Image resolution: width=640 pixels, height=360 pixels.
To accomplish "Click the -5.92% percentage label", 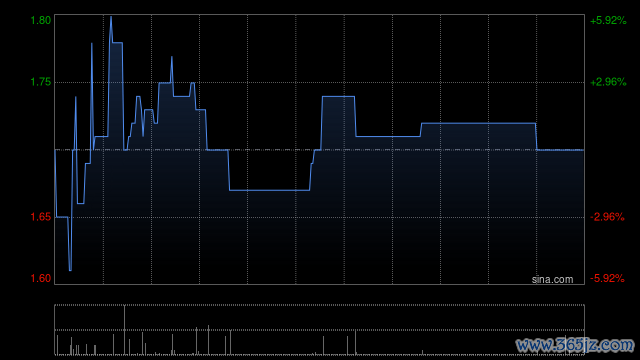I will pos(607,278).
